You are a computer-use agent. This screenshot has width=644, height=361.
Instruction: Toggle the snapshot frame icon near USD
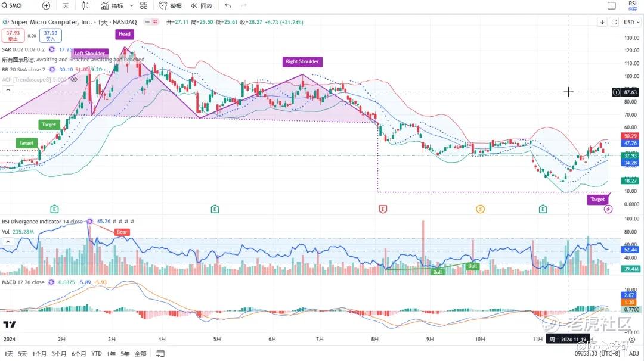pyautogui.click(x=614, y=22)
